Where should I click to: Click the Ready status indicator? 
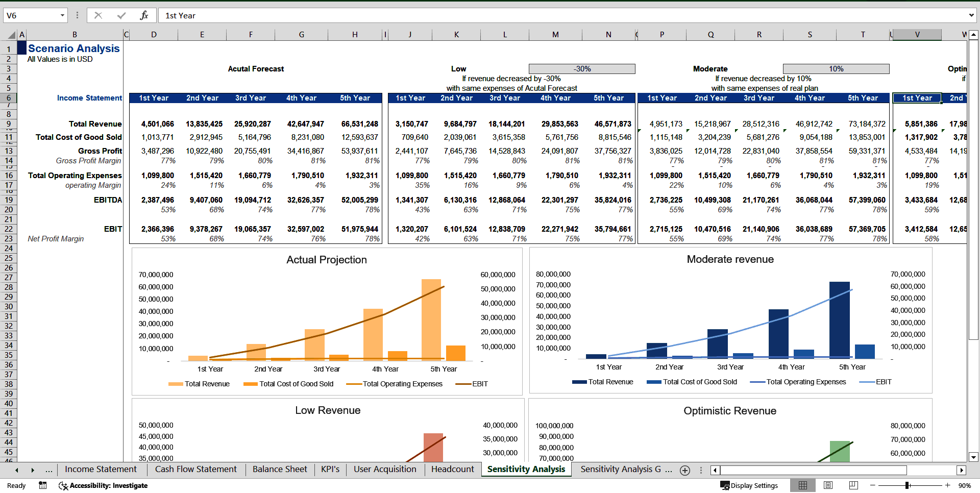tap(16, 485)
